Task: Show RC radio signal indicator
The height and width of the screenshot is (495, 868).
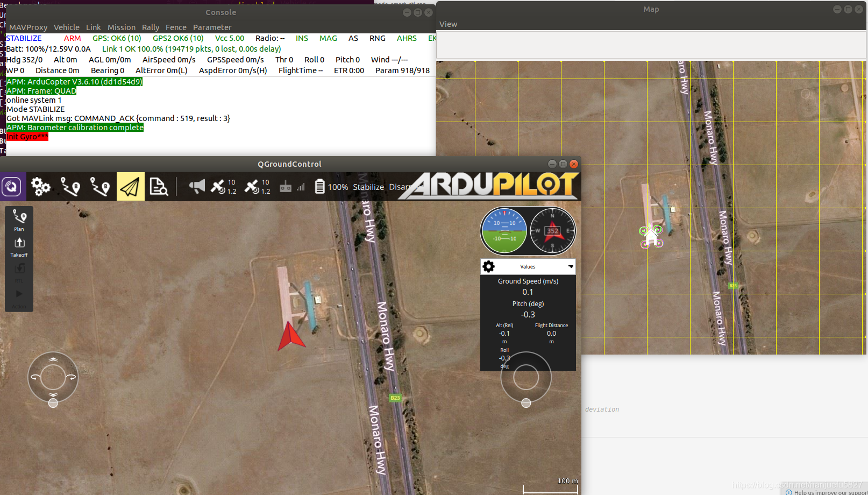Action: [x=286, y=187]
